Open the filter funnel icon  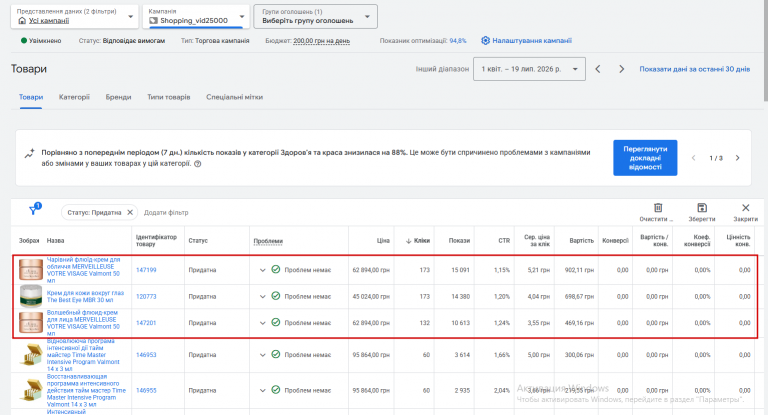(34, 209)
